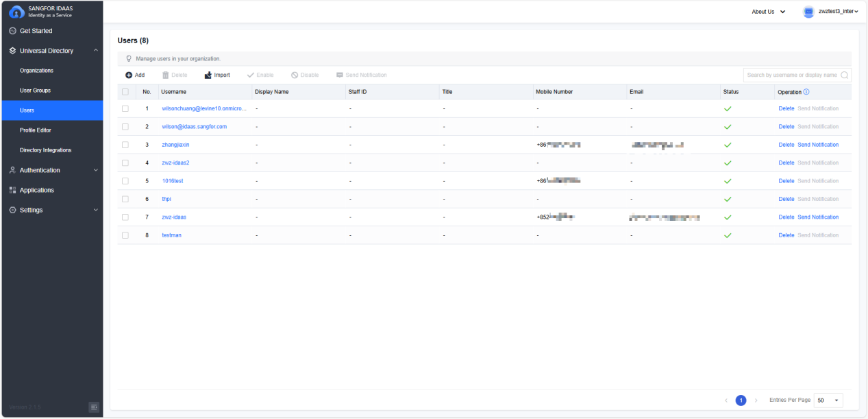This screenshot has width=868, height=419.
Task: Click the Authentication person icon
Action: click(x=13, y=170)
